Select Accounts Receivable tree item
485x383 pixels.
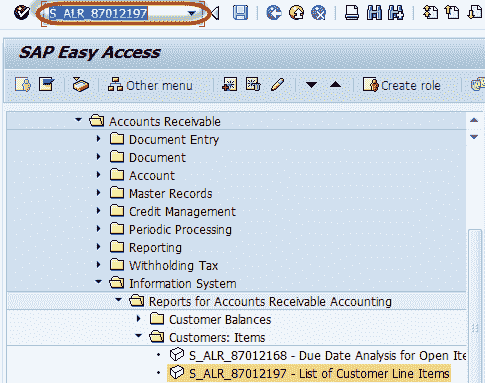pos(165,122)
